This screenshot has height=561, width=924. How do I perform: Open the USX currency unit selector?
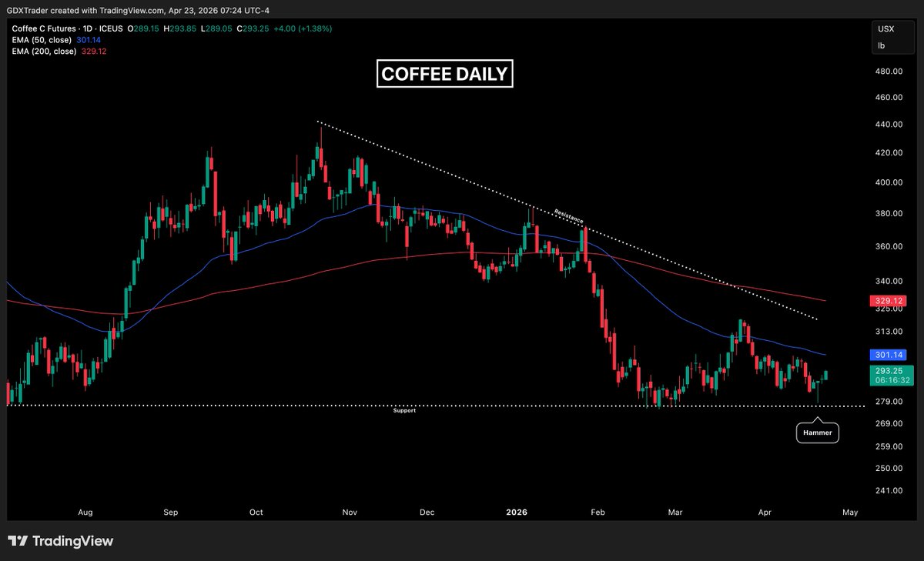(x=887, y=28)
